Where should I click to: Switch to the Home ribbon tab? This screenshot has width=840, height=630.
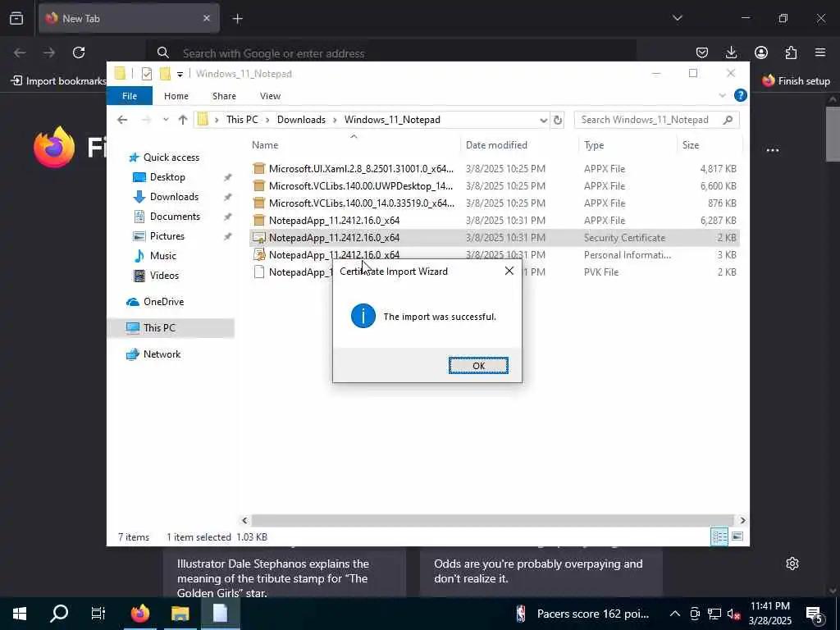176,96
